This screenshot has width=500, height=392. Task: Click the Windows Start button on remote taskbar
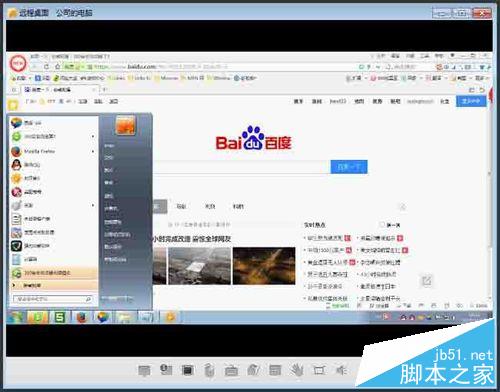coord(15,317)
